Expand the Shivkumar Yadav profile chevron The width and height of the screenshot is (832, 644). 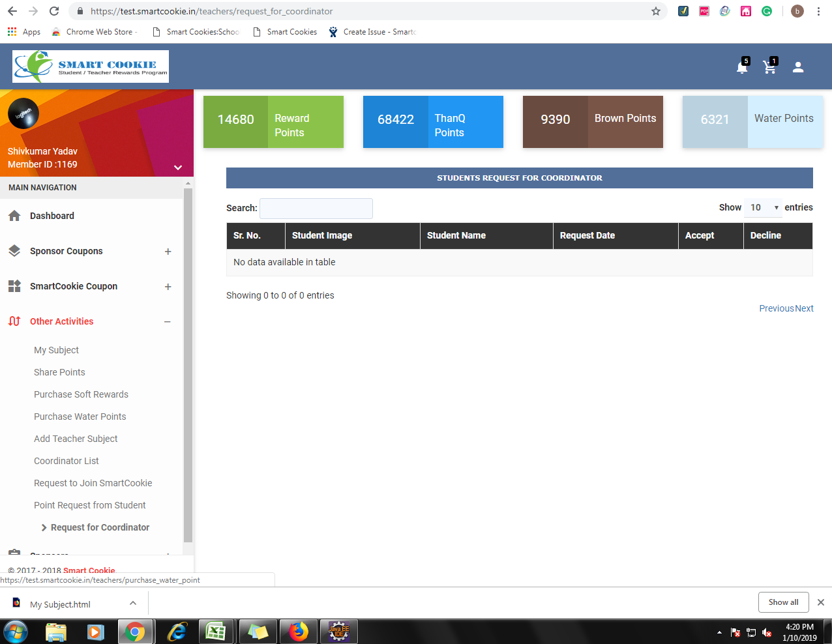[177, 168]
